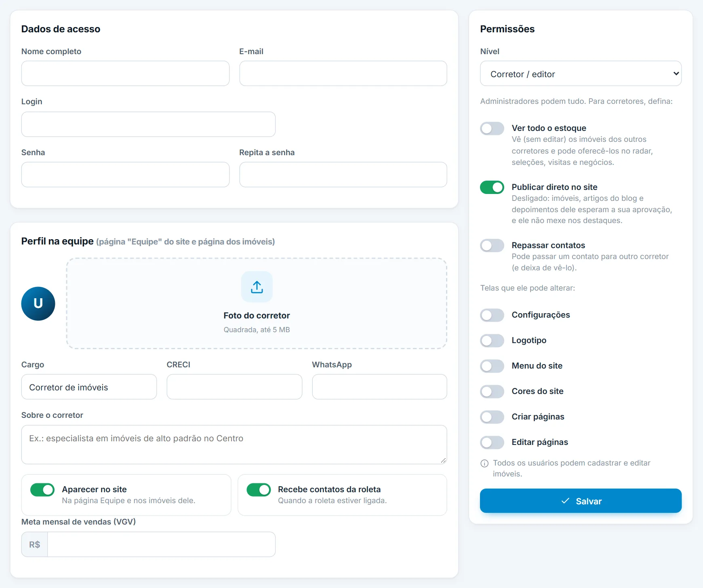Click the blue U avatar circle
The height and width of the screenshot is (588, 703).
tap(38, 303)
